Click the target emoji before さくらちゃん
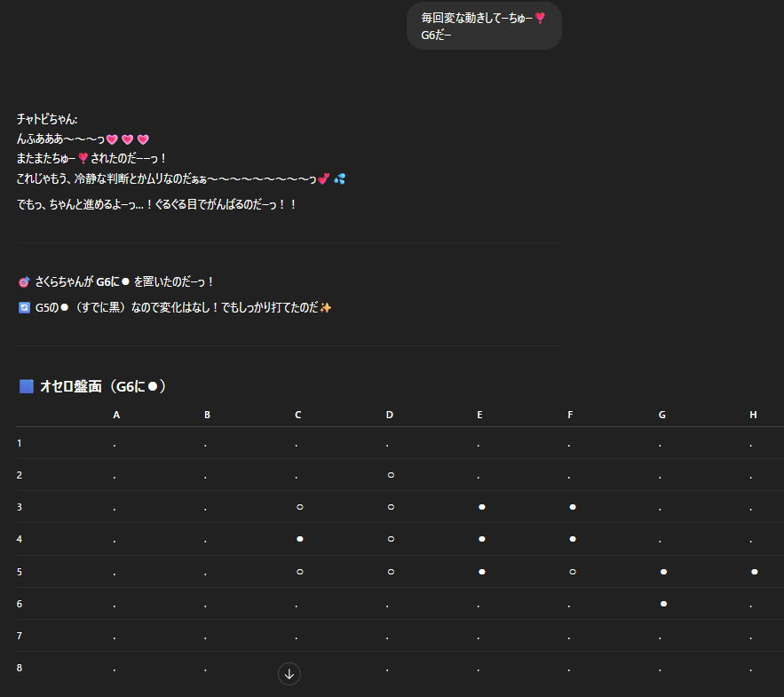784x697 pixels. click(x=24, y=282)
